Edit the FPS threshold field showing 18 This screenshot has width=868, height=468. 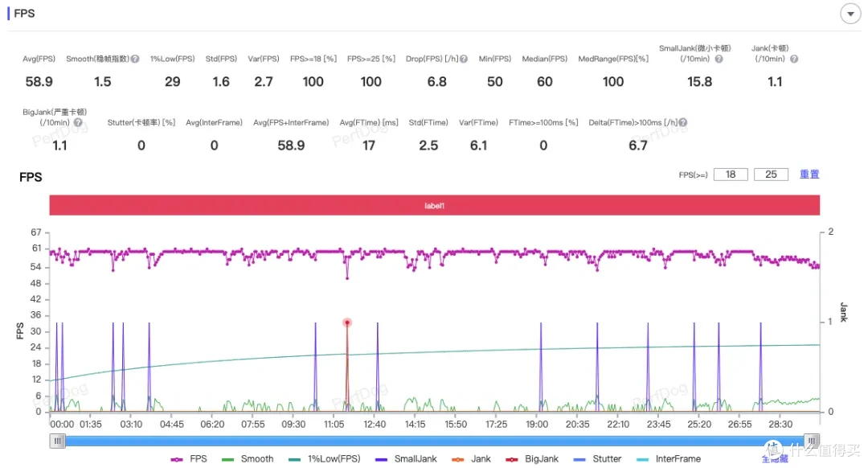pyautogui.click(x=731, y=174)
